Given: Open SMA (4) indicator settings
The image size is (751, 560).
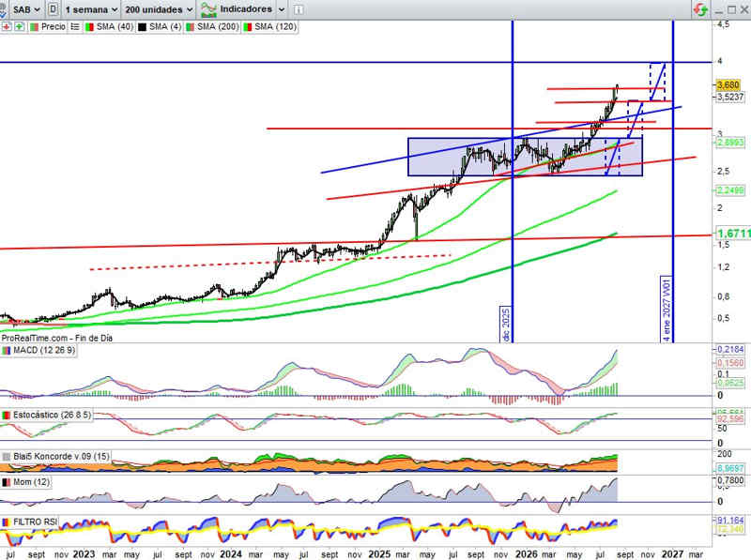Looking at the screenshot, I should pos(165,27).
